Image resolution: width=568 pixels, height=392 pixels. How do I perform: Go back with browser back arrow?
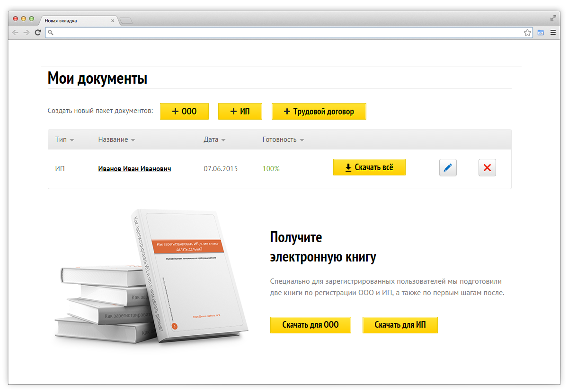tap(15, 33)
